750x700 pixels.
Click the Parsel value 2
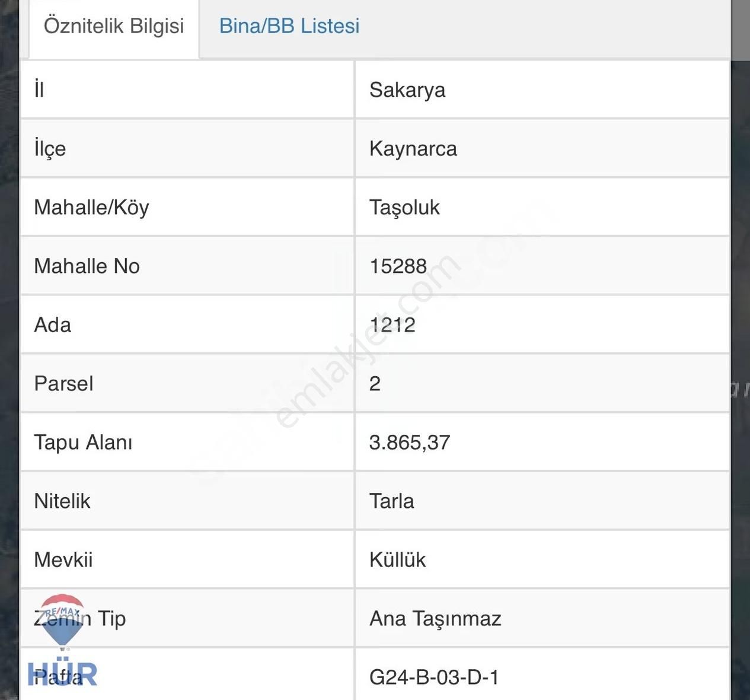click(x=375, y=384)
